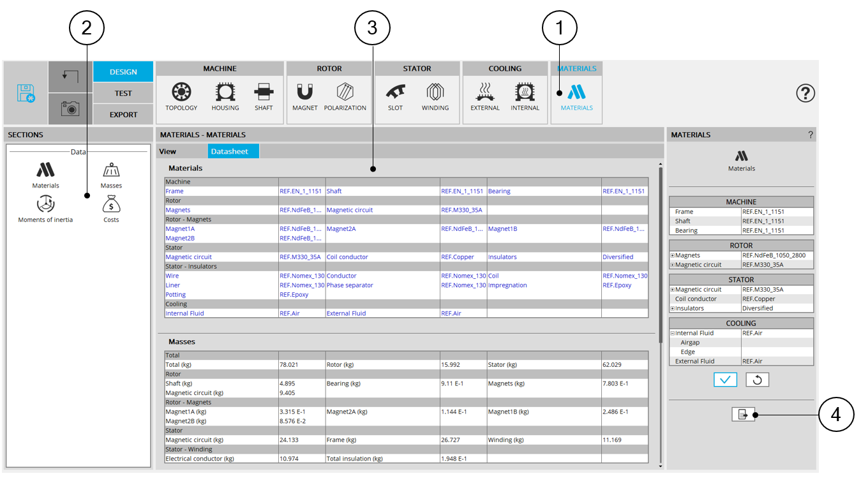Viewport: 868px width, 483px height.
Task: Select the Housing icon
Action: 225,93
